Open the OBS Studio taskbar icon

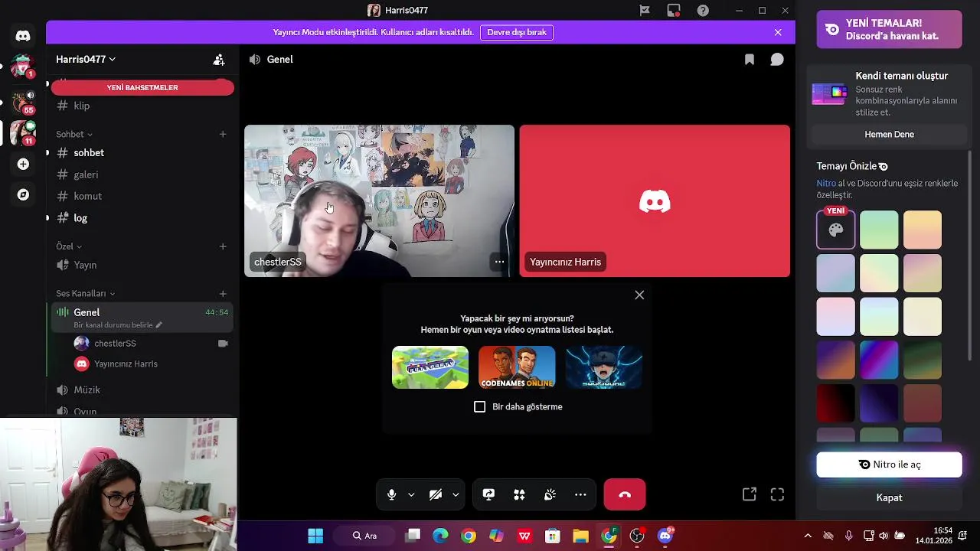[637, 536]
